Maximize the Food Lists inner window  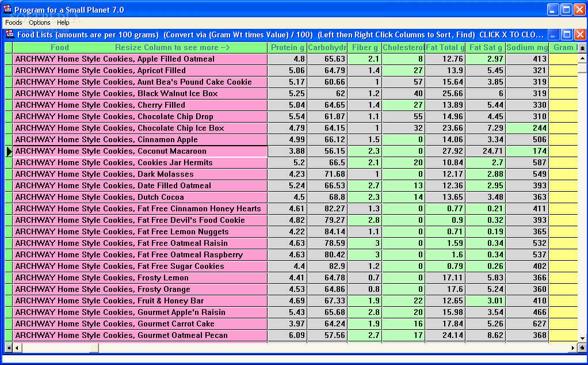[x=567, y=35]
